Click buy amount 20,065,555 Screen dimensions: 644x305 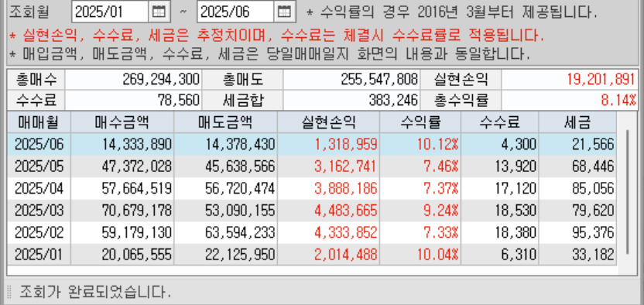(137, 255)
